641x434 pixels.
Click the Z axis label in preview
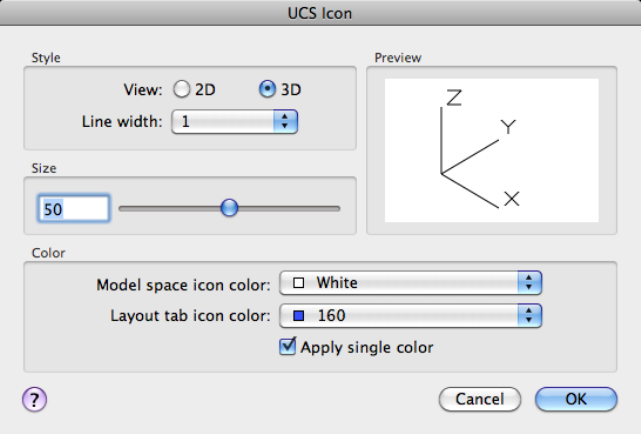[x=453, y=97]
